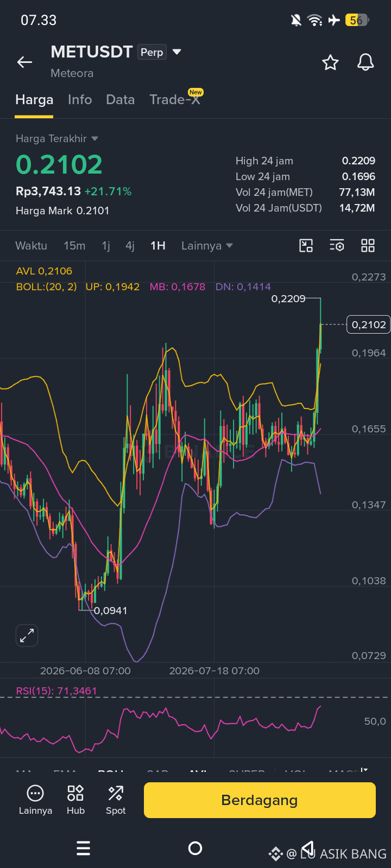Expand the Lainnya timeframe dropdown

tap(207, 246)
